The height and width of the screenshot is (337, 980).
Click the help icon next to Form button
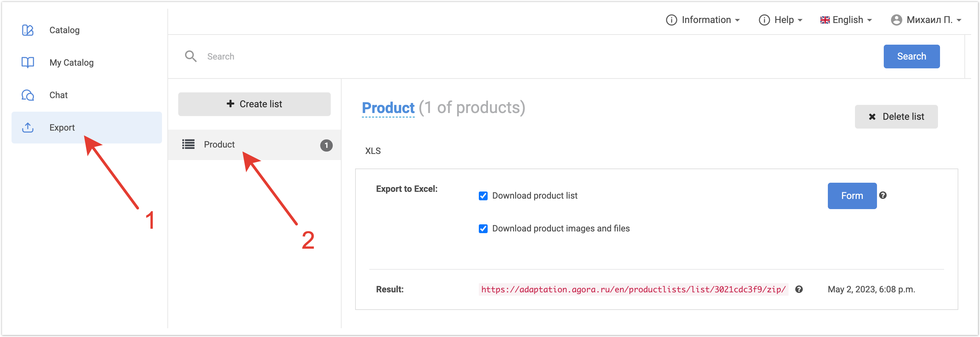(x=883, y=195)
